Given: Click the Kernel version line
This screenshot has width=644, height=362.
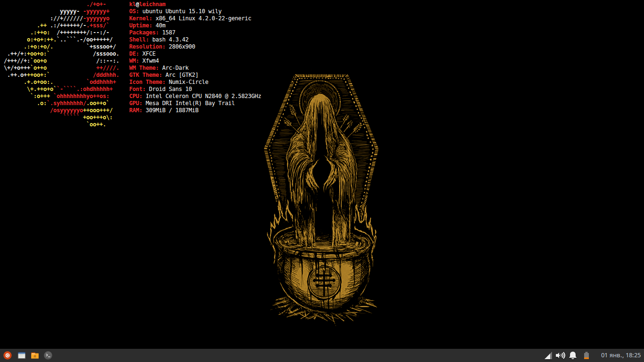Looking at the screenshot, I should [x=190, y=18].
